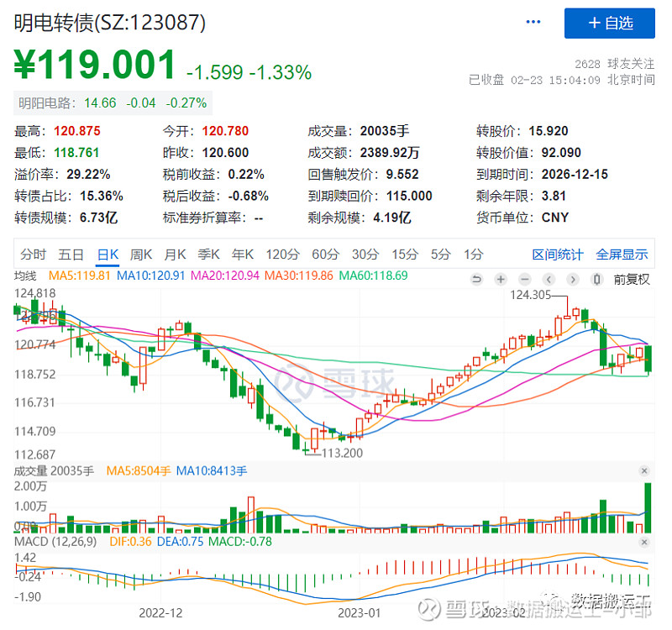The image size is (672, 630).
Task: Click the 溢价率 value 29.22%
Action: tap(88, 175)
